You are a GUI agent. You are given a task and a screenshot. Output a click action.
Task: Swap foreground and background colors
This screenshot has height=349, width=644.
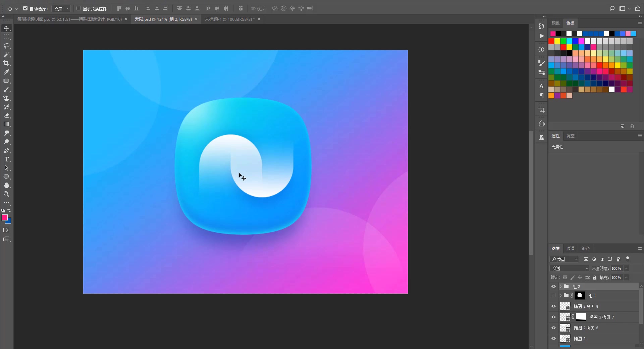9,210
